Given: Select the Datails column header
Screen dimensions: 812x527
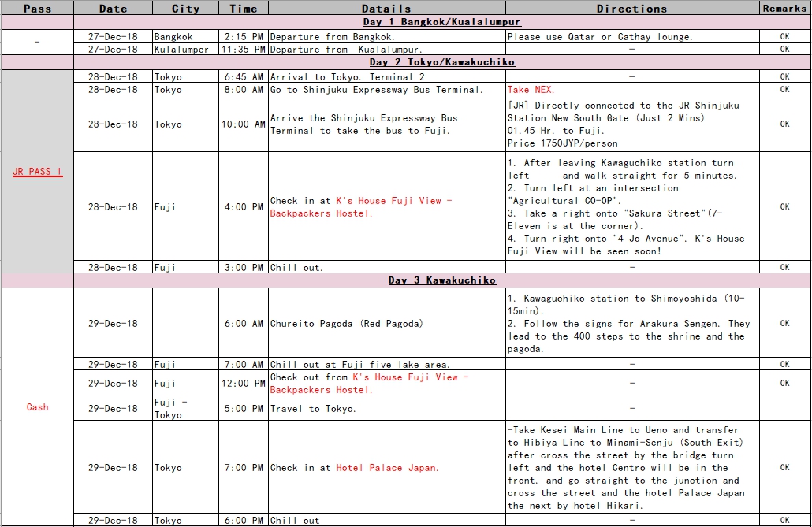Looking at the screenshot, I should coord(387,9).
